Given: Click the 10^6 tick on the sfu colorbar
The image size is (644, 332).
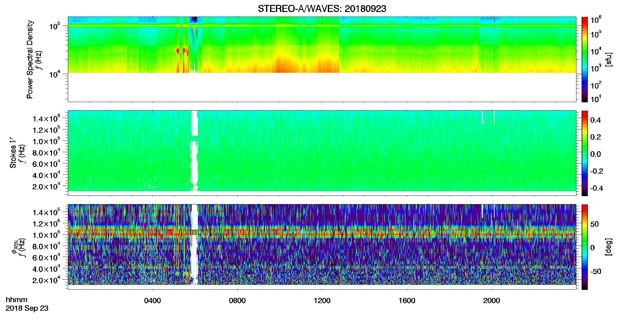Looking at the screenshot, I should (596, 20).
